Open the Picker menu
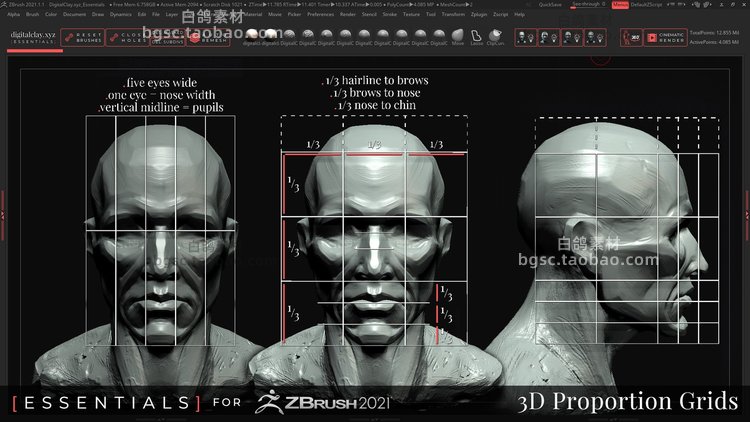Screen dimensions: 750x422 pyautogui.click(x=295, y=14)
